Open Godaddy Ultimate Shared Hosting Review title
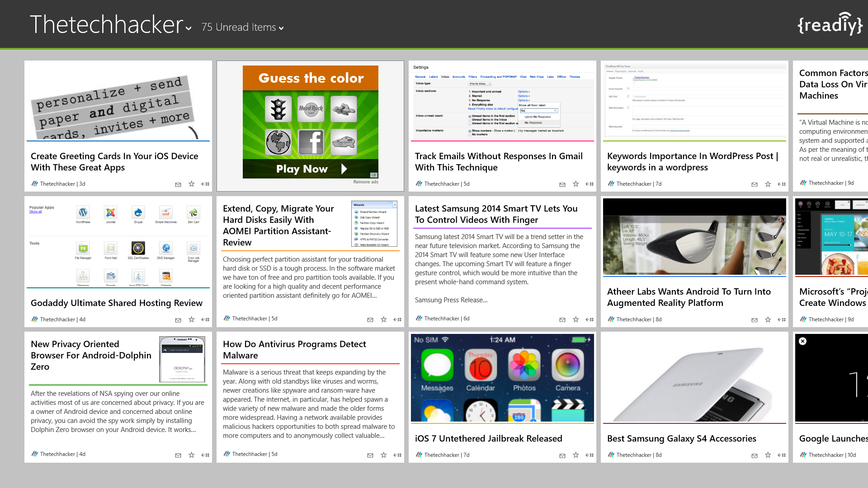The width and height of the screenshot is (868, 488). coord(117,303)
